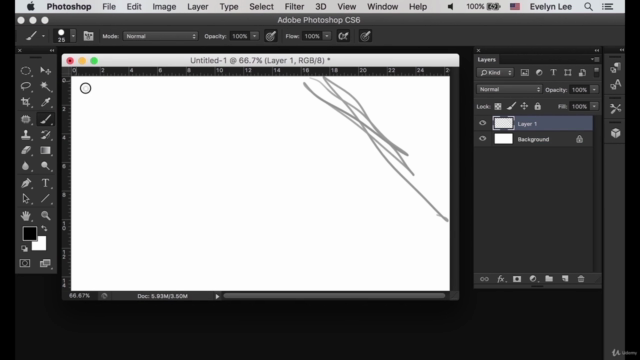Select the Elliptical Marquee tool
The width and height of the screenshot is (640, 360).
[26, 71]
